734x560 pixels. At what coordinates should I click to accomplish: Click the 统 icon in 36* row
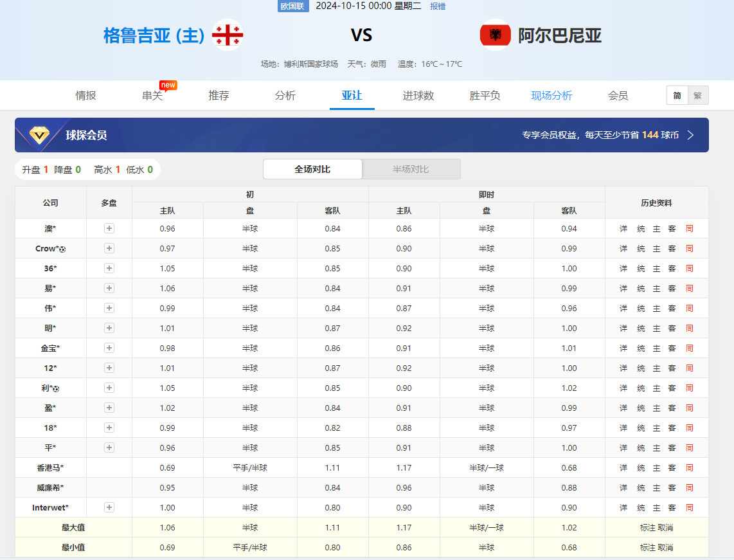click(640, 269)
